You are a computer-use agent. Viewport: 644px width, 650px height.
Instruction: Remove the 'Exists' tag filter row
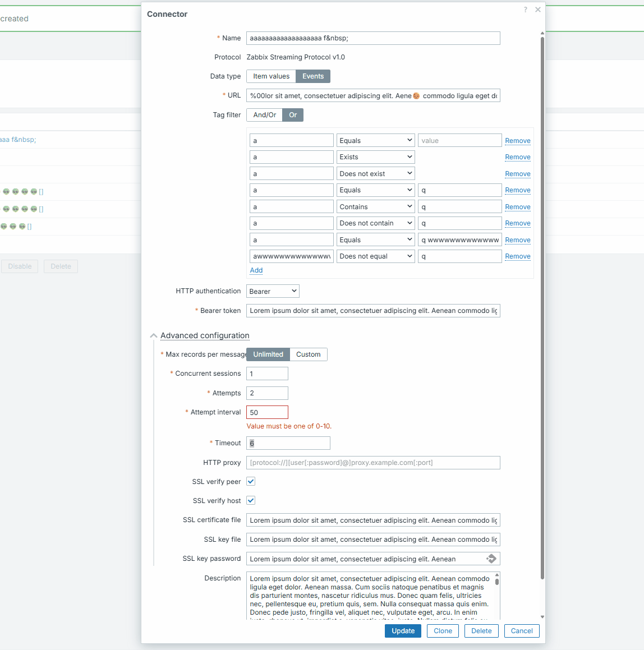(x=517, y=157)
